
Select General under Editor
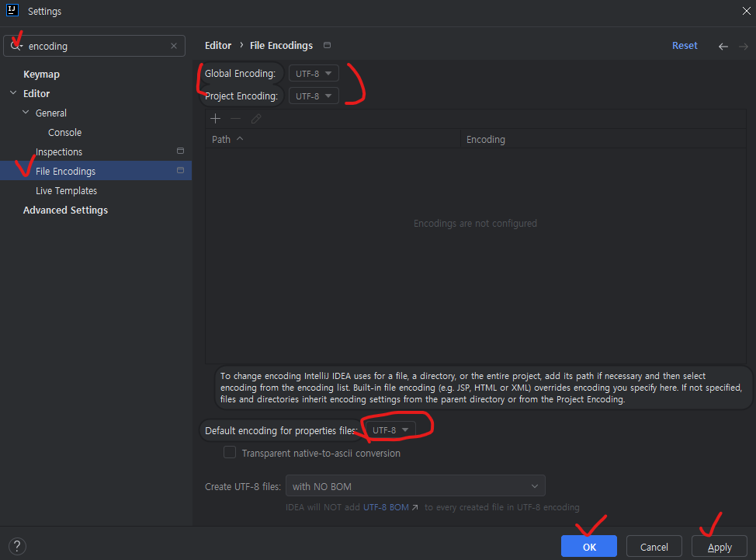51,113
